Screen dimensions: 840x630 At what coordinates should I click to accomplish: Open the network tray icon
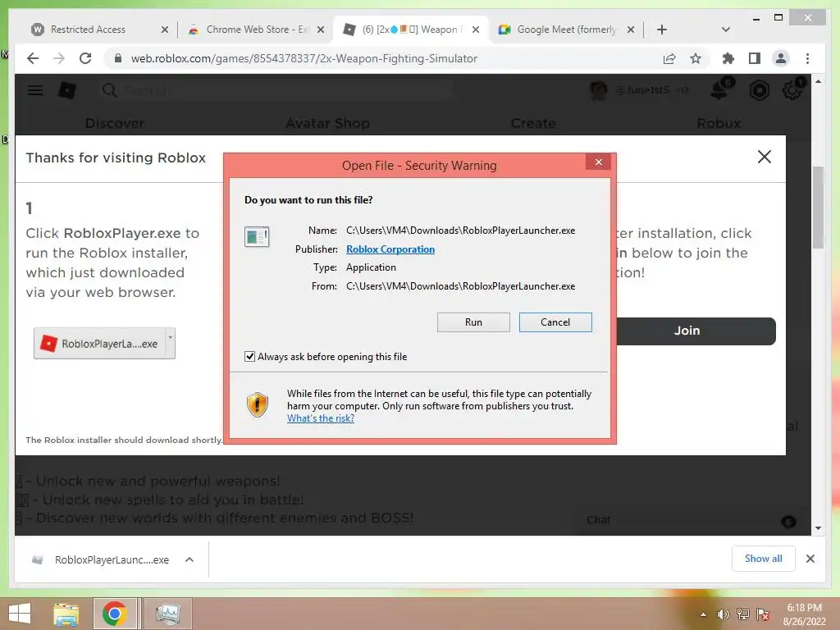(743, 614)
